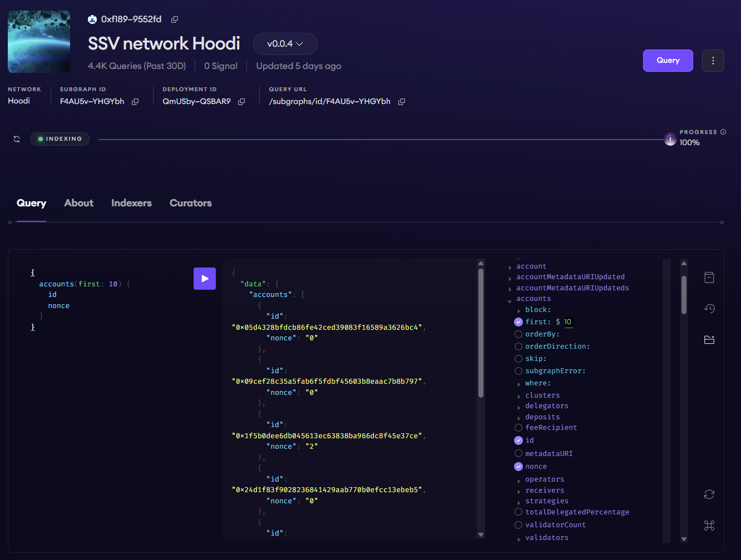This screenshot has height=560, width=741.
Task: Run the query with play button
Action: [x=205, y=279]
